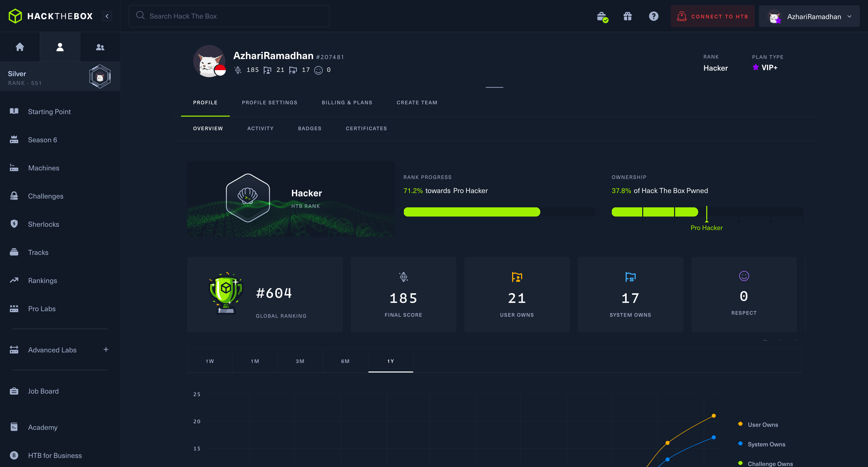Set chart range to 6M

345,361
